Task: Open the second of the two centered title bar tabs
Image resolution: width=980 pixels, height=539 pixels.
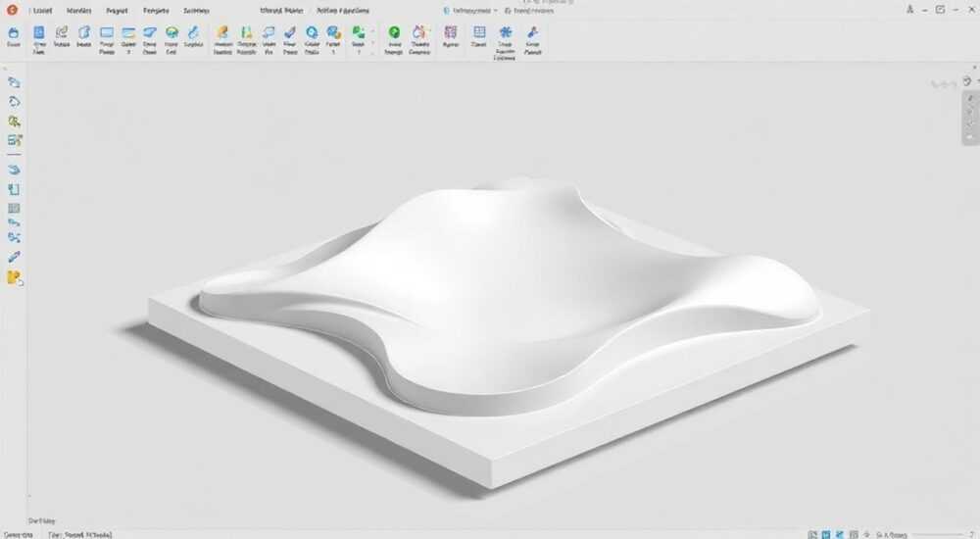Action: click(342, 11)
